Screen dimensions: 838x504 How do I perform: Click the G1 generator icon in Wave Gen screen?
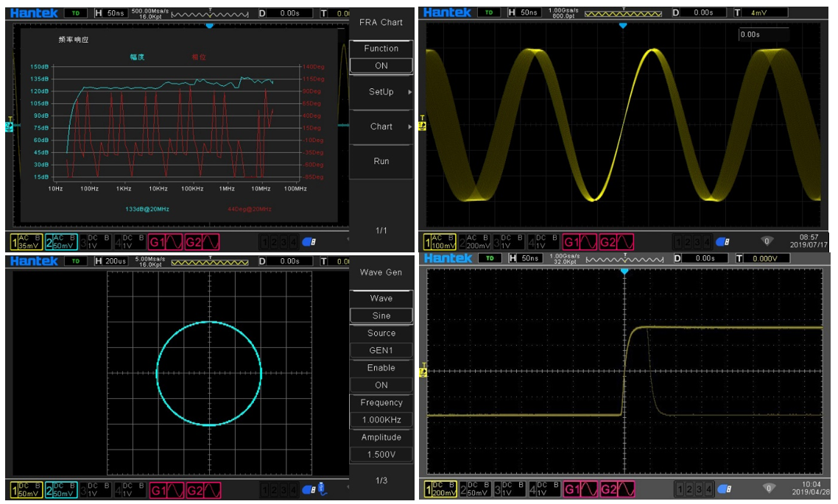(x=165, y=491)
